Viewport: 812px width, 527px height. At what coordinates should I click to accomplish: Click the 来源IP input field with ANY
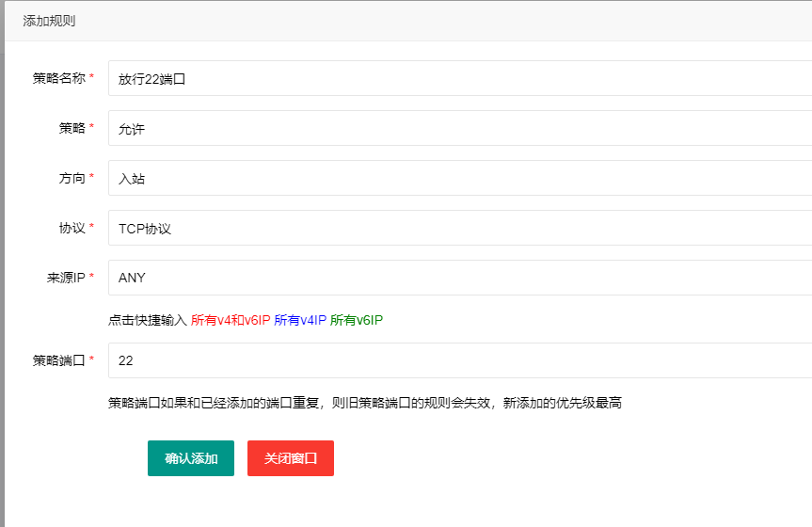tap(460, 278)
